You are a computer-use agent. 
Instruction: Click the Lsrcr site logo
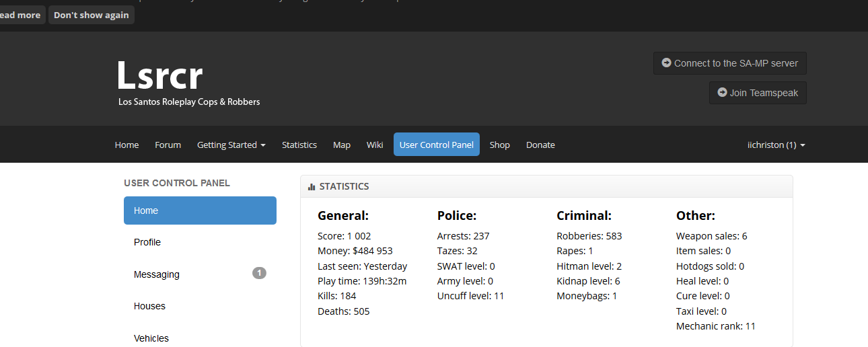point(159,75)
